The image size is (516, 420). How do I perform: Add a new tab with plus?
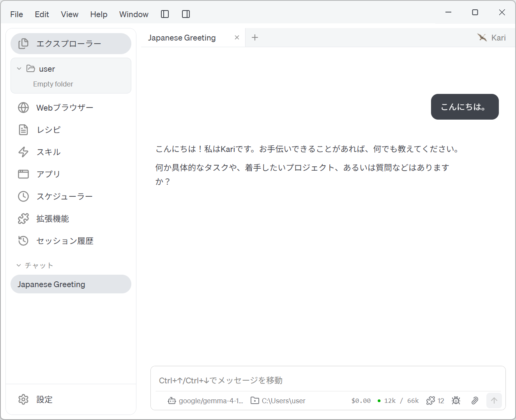tap(255, 37)
